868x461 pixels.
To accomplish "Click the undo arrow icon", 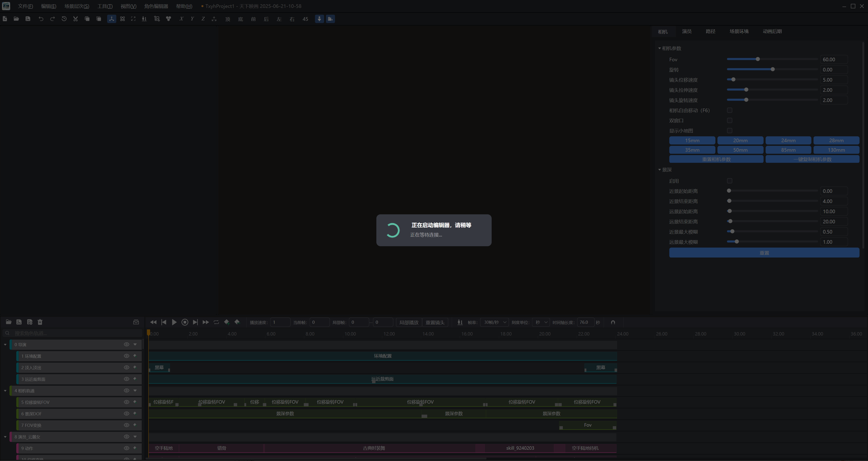I will pyautogui.click(x=41, y=19).
